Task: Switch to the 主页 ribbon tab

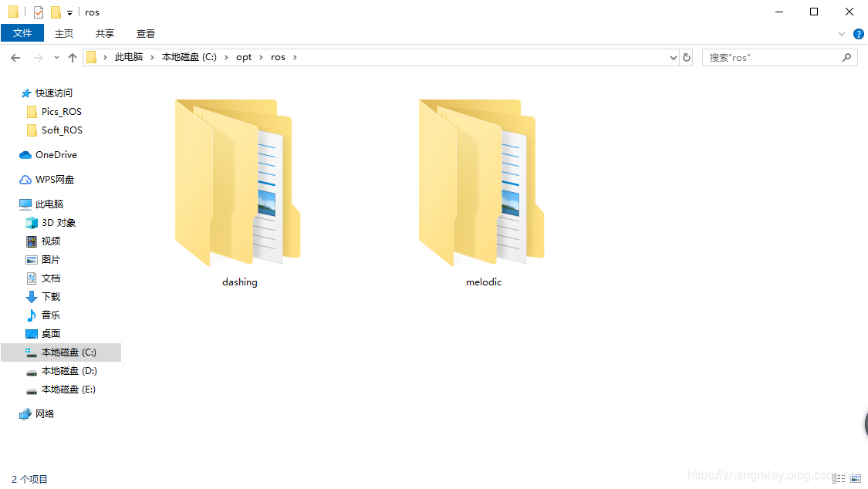Action: (x=64, y=34)
